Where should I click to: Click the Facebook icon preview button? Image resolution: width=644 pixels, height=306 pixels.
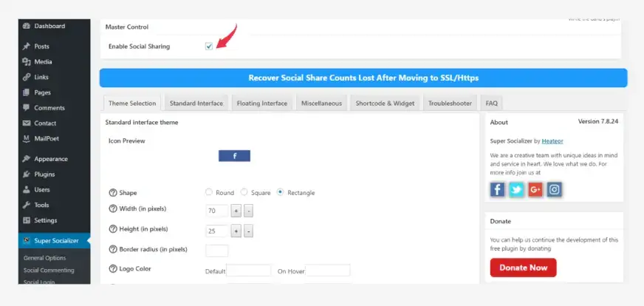coord(234,156)
